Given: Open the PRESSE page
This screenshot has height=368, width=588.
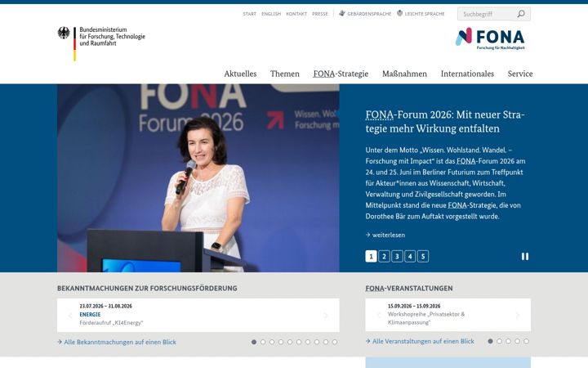Looking at the screenshot, I should (320, 14).
